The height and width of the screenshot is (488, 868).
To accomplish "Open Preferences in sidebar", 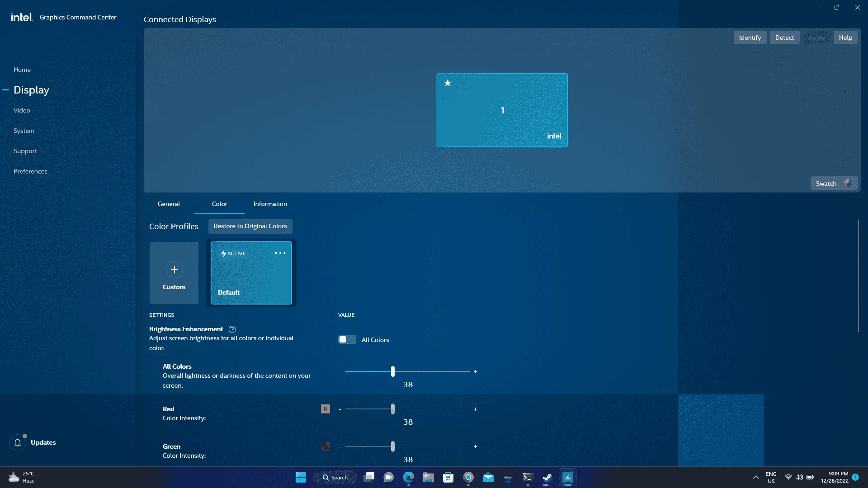I will (30, 171).
